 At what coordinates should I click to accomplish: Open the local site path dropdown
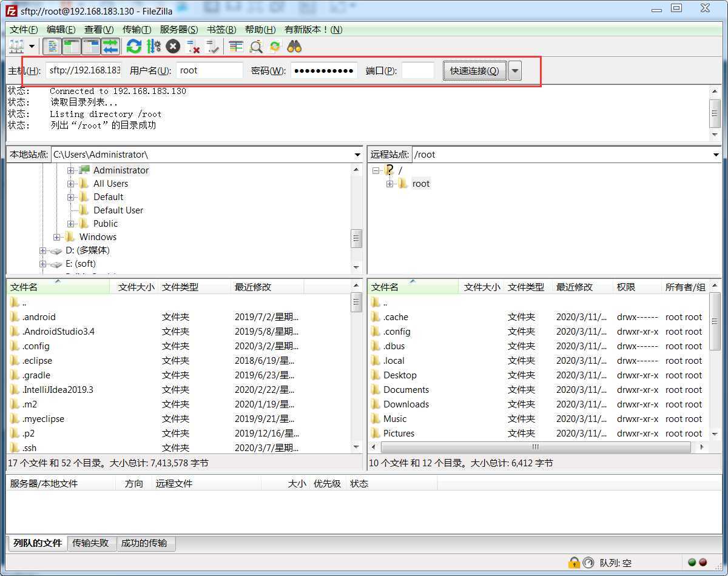coord(357,155)
